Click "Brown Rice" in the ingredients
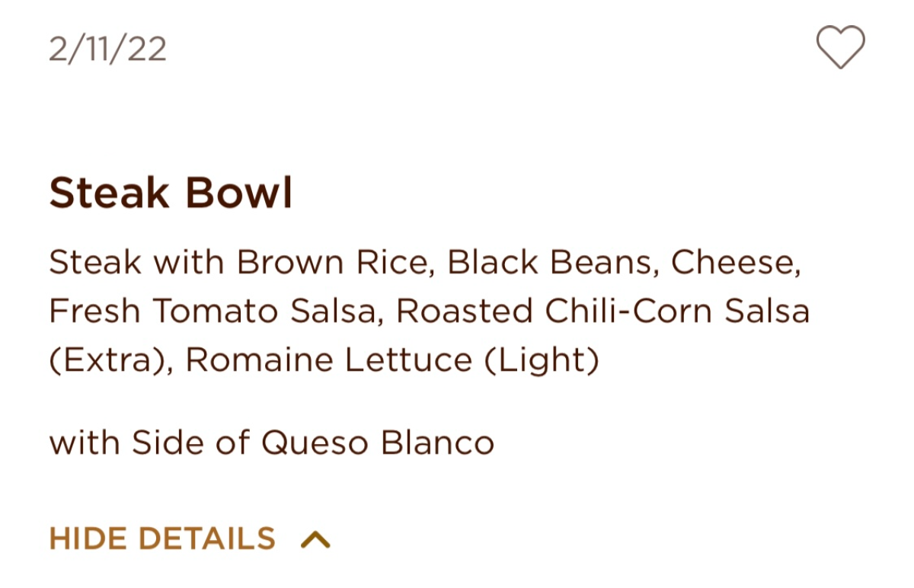The height and width of the screenshot is (588, 914). tap(332, 263)
